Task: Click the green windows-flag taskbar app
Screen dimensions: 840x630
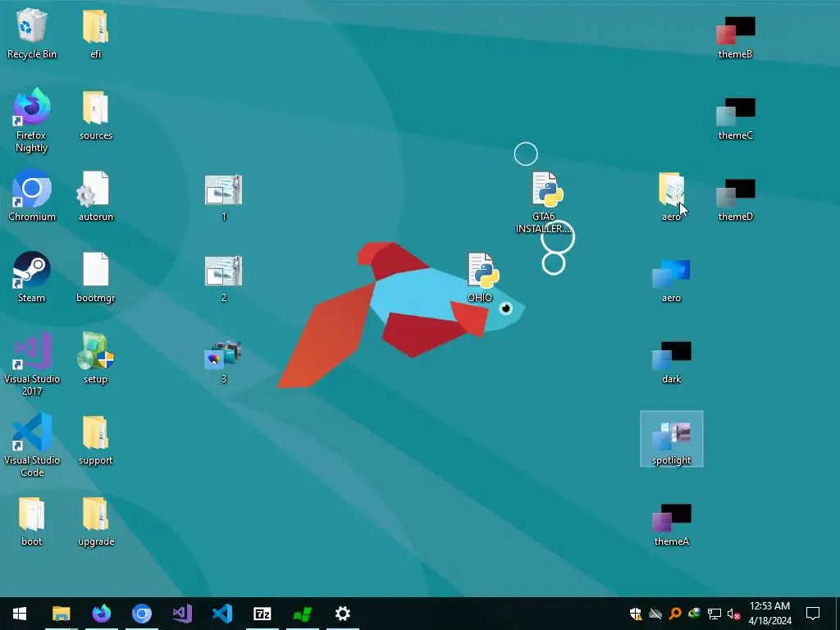Action: [x=302, y=614]
